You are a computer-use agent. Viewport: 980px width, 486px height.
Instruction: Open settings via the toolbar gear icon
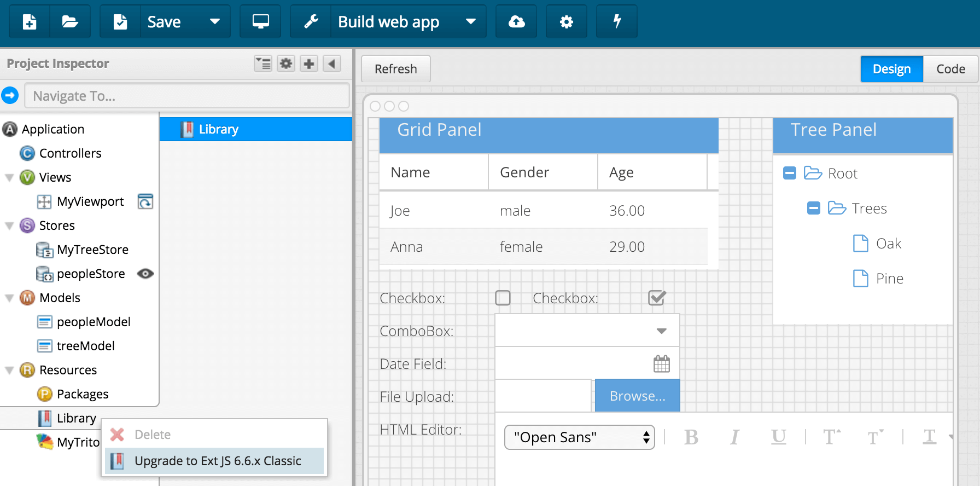[x=567, y=22]
